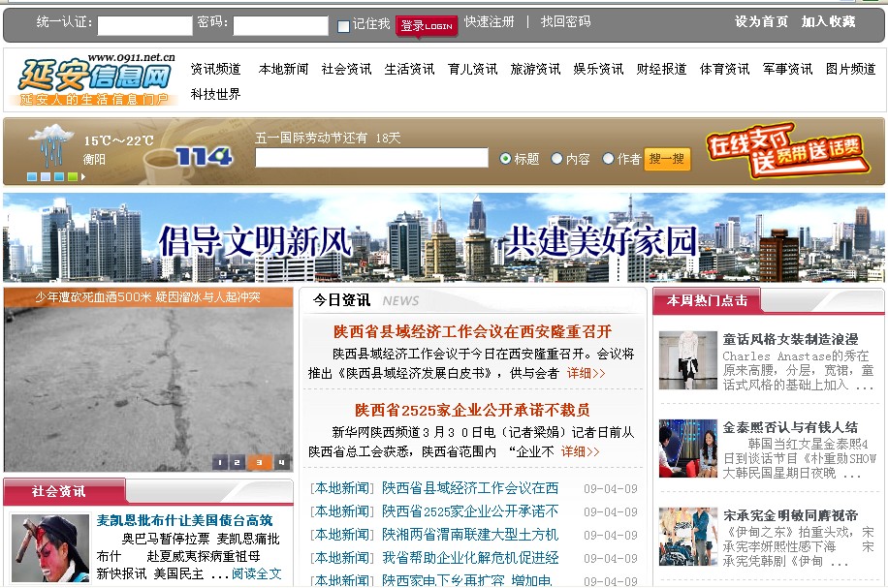Click the 本周热门点击 section header tab
Viewport: 888px width, 588px height.
click(x=707, y=300)
